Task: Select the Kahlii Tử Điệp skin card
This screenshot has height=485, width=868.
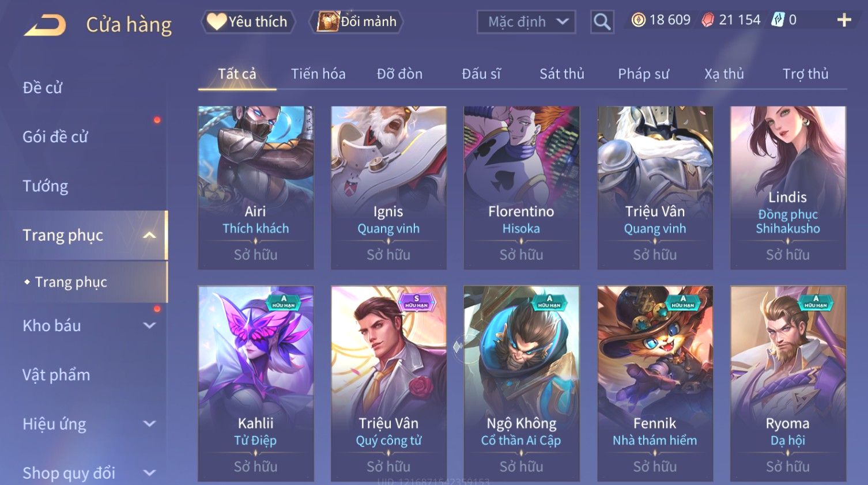Action: click(256, 383)
